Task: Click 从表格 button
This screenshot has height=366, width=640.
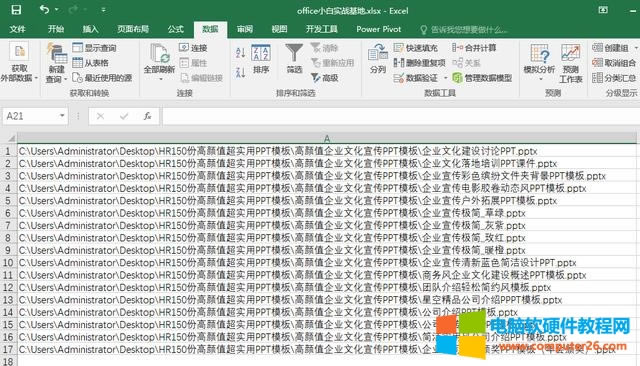Action: (91, 63)
